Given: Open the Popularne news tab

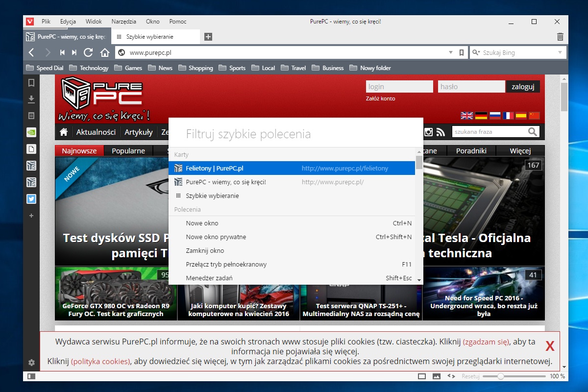Looking at the screenshot, I should pyautogui.click(x=128, y=151).
